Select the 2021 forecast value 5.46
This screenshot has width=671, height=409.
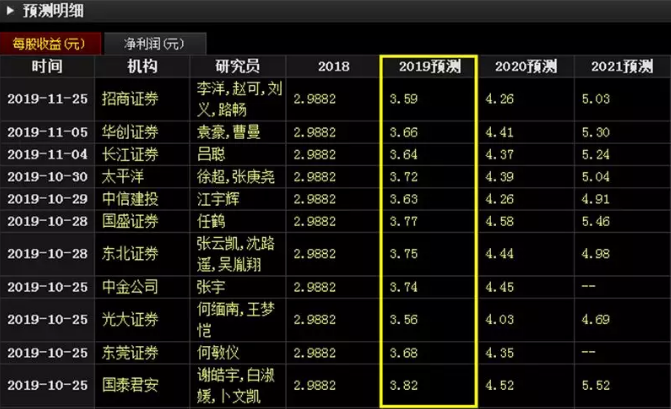[596, 221]
